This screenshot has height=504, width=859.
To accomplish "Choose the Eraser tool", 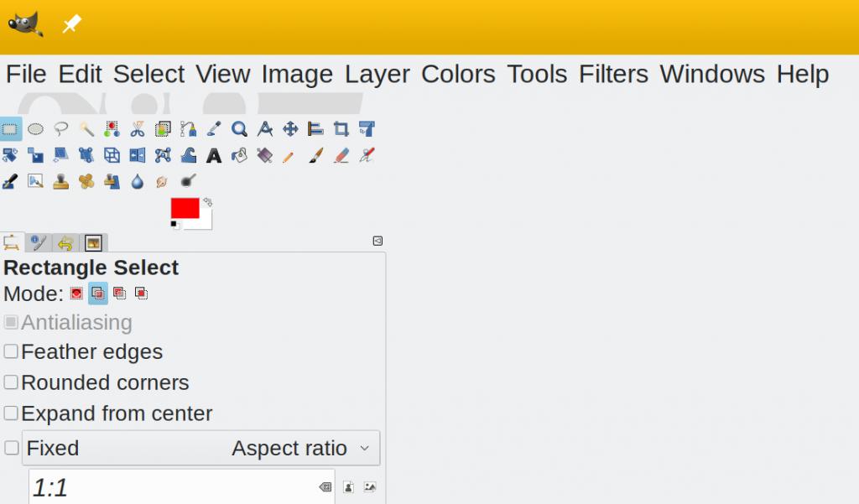I will (x=341, y=155).
